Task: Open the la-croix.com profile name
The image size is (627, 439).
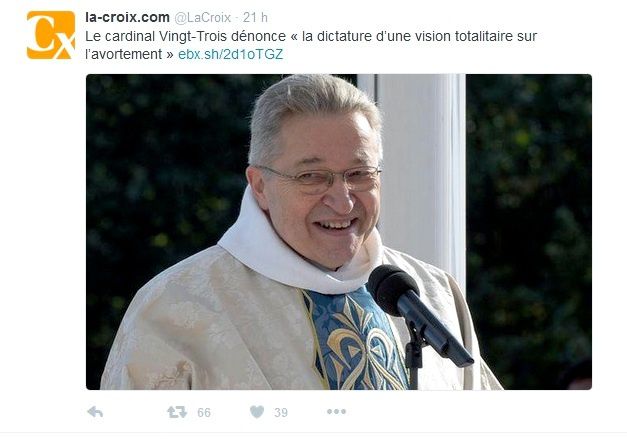Action: click(127, 17)
